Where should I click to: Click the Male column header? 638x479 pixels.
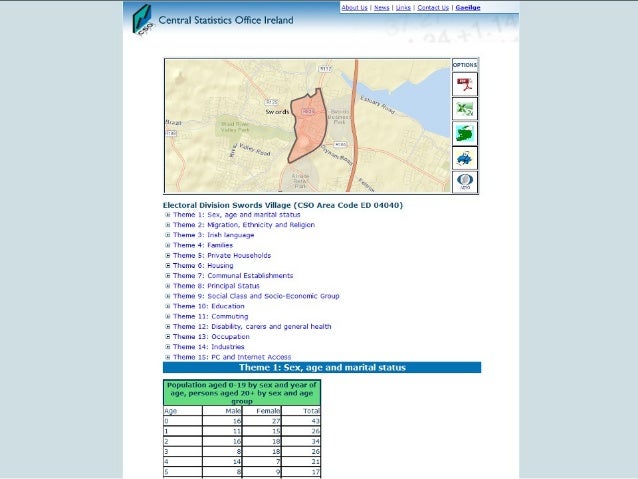(x=222, y=411)
